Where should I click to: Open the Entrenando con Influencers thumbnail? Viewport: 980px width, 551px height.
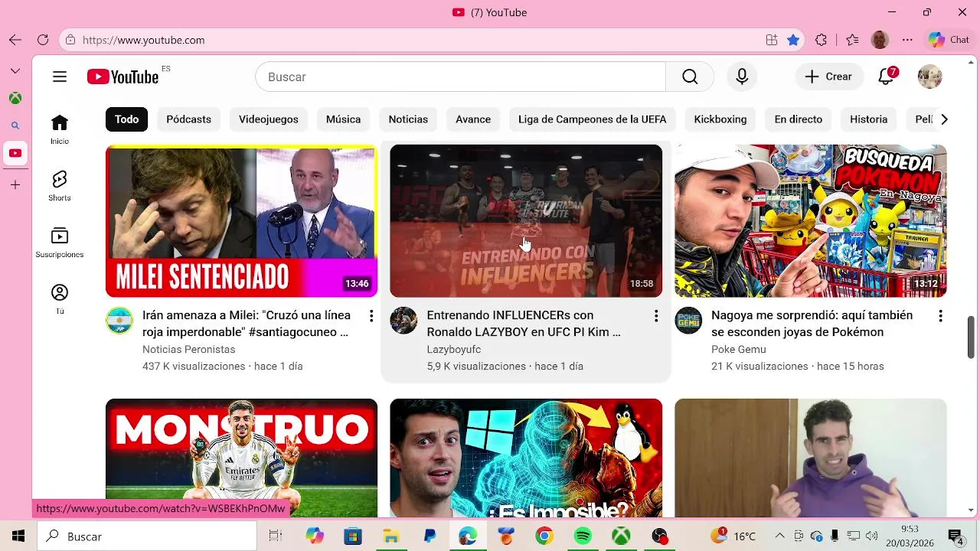[526, 220]
